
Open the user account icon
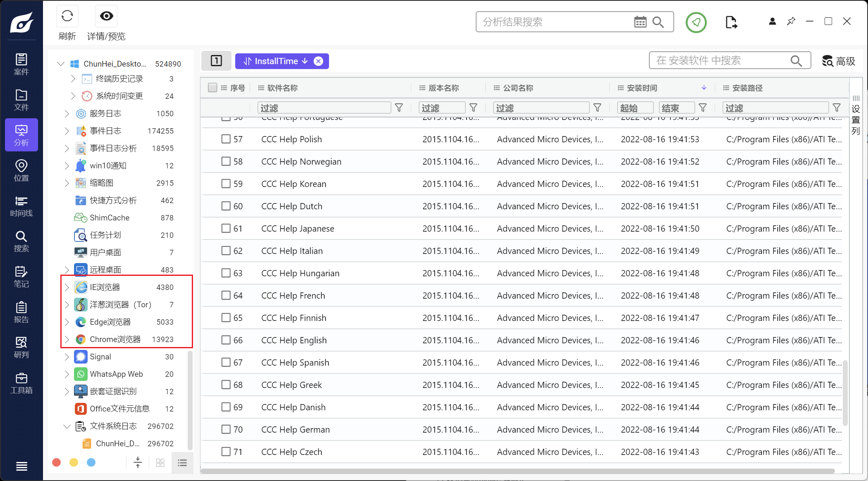(772, 21)
